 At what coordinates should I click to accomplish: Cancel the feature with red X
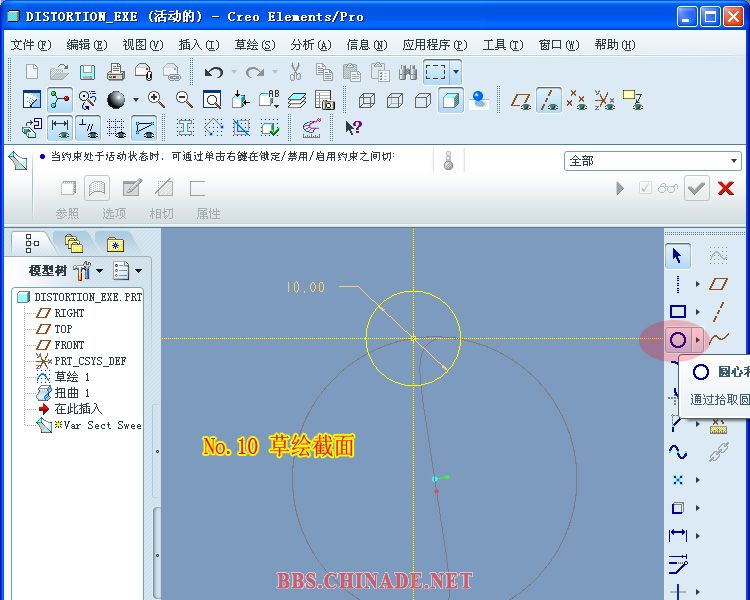click(726, 188)
